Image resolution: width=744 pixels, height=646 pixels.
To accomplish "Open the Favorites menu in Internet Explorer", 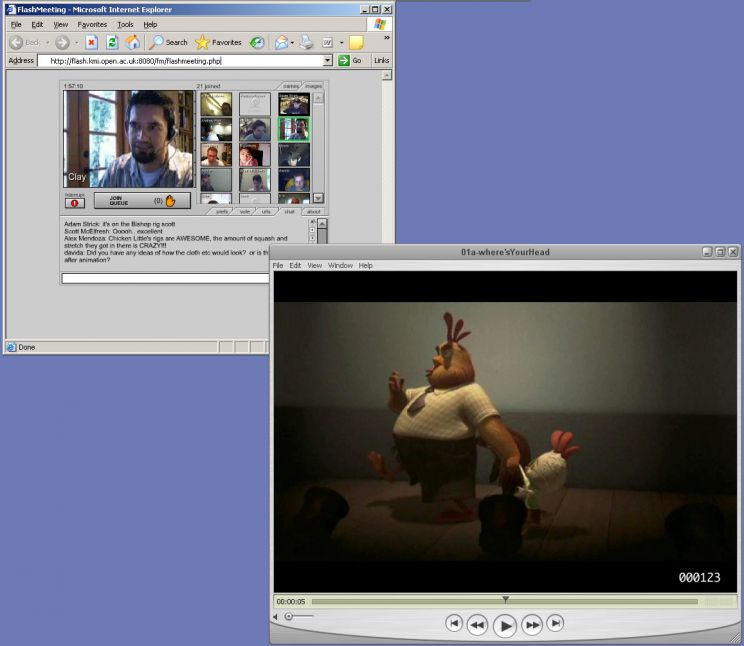I will pyautogui.click(x=92, y=24).
